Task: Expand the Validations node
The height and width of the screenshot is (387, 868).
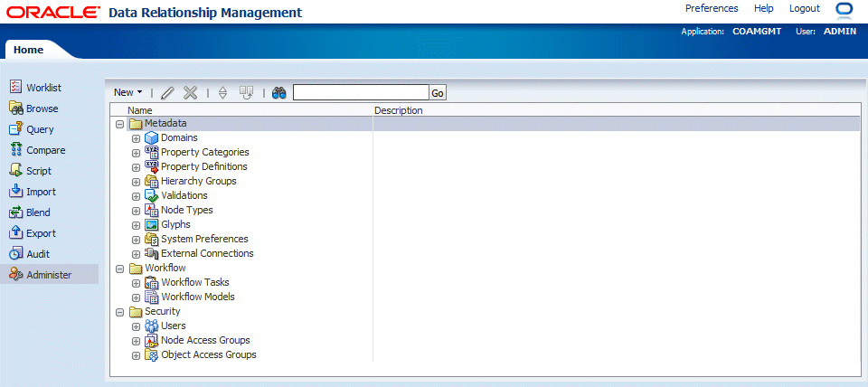Action: pyautogui.click(x=137, y=196)
